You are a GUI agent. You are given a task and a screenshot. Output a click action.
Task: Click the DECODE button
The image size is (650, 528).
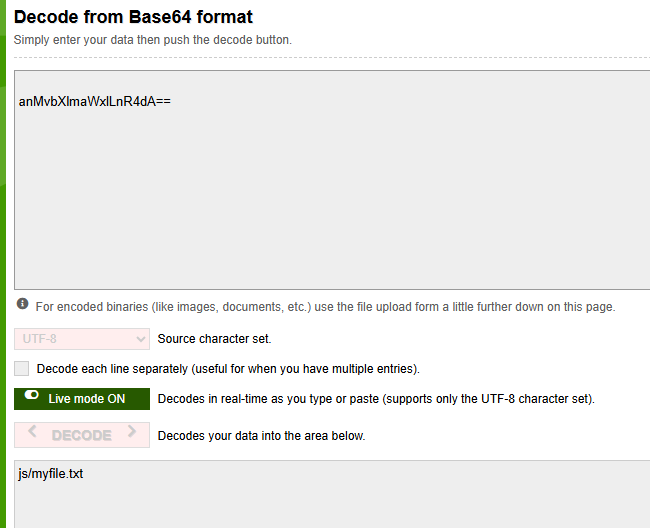[x=82, y=435]
